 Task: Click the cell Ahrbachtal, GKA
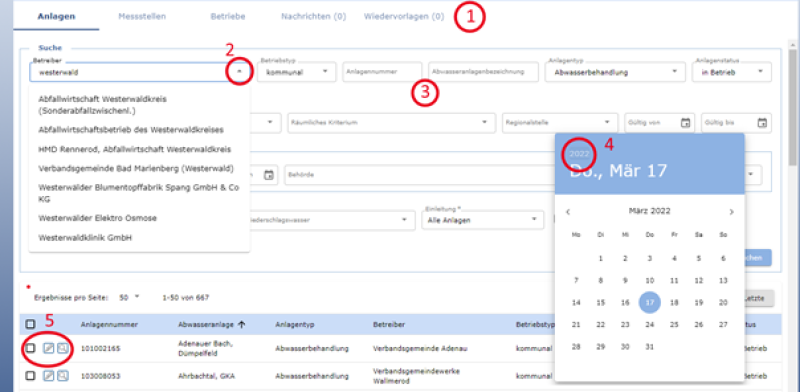tap(207, 376)
